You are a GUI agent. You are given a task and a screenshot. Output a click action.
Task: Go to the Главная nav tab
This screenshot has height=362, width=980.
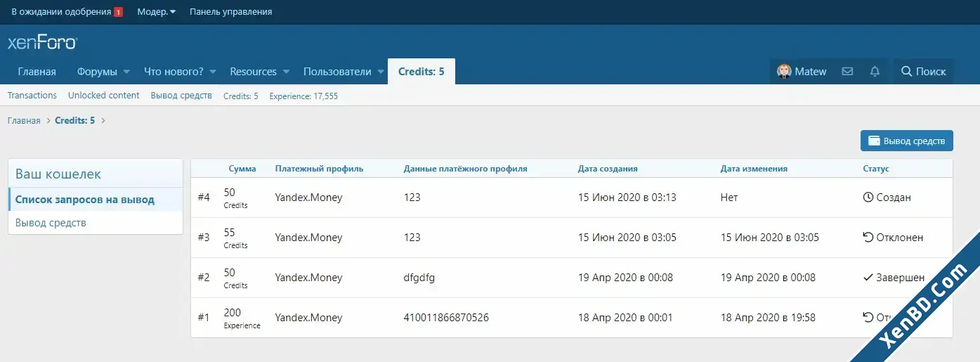click(x=37, y=72)
